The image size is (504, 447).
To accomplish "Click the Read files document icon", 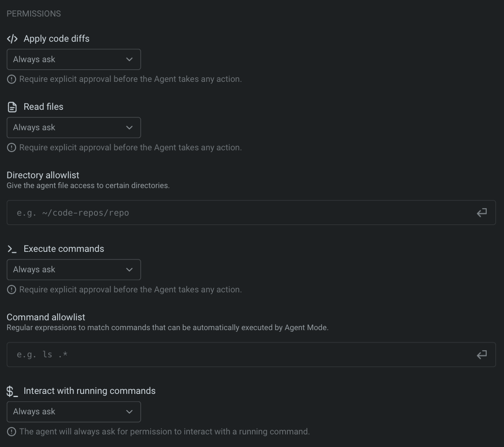I will 12,107.
